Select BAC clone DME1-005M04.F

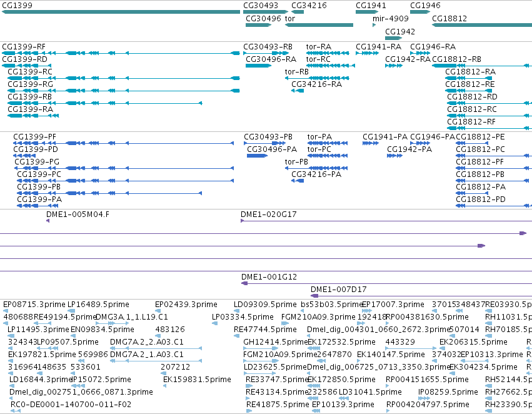[x=48, y=221]
